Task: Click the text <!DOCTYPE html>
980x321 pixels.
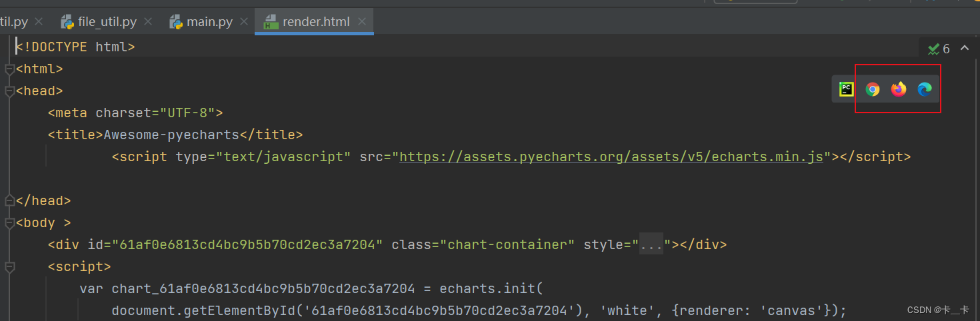Action: coord(75,47)
